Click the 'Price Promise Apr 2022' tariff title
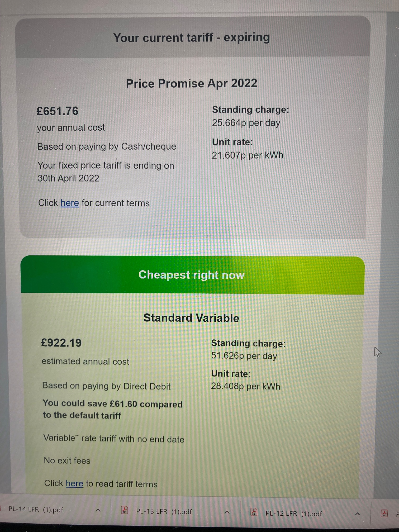 pyautogui.click(x=192, y=84)
